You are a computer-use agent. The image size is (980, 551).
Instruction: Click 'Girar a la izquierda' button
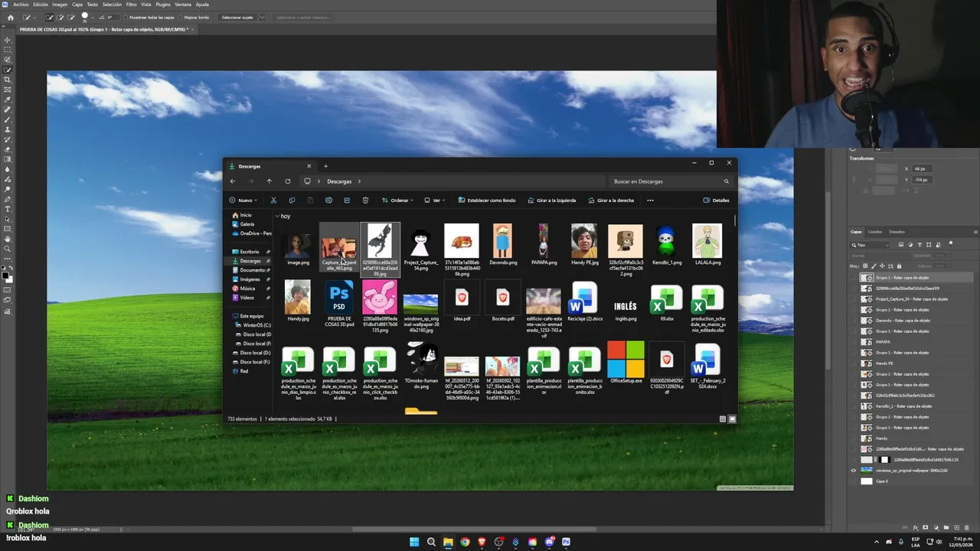pos(551,201)
